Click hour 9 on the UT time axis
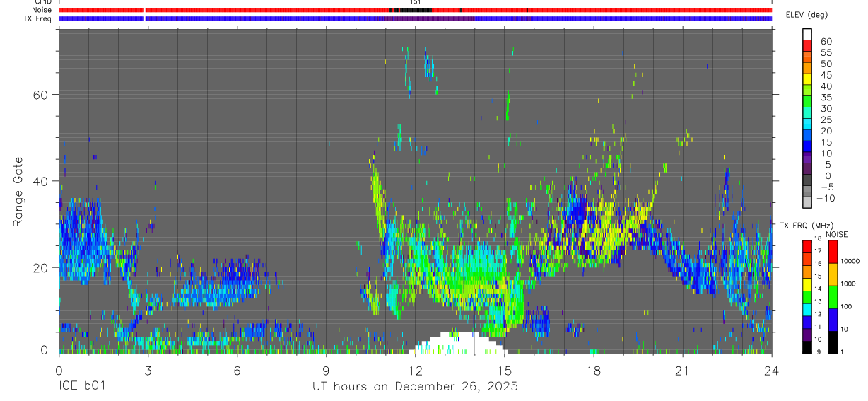The image size is (868, 401). pyautogui.click(x=326, y=370)
